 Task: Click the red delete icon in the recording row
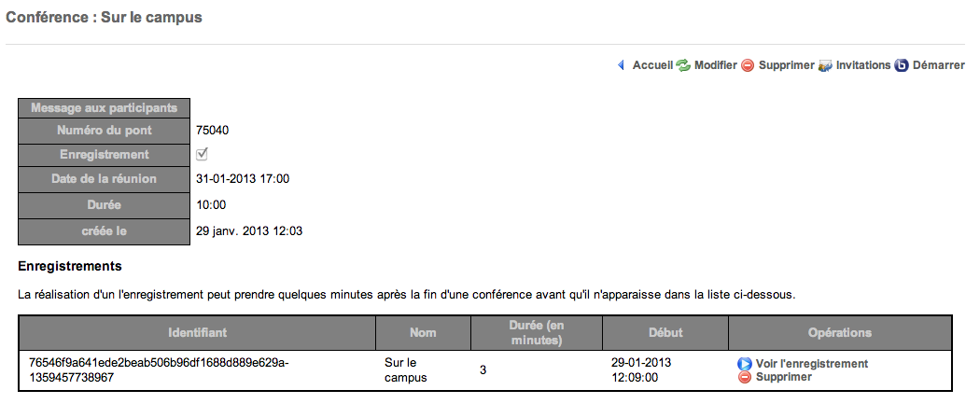click(745, 377)
